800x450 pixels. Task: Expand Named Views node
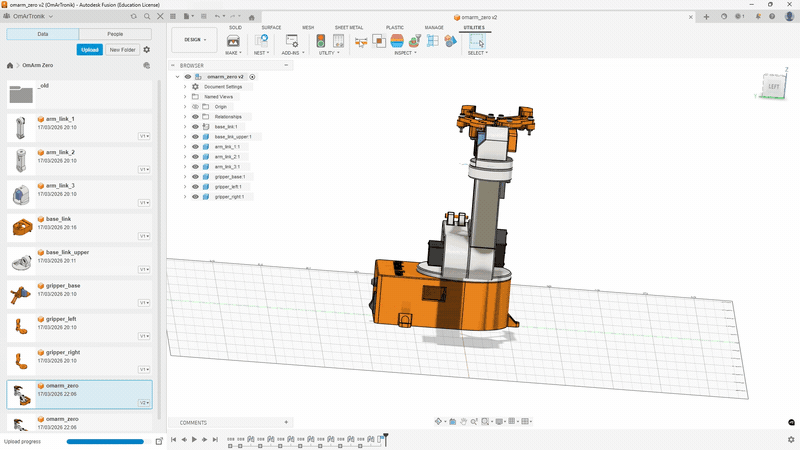click(185, 96)
